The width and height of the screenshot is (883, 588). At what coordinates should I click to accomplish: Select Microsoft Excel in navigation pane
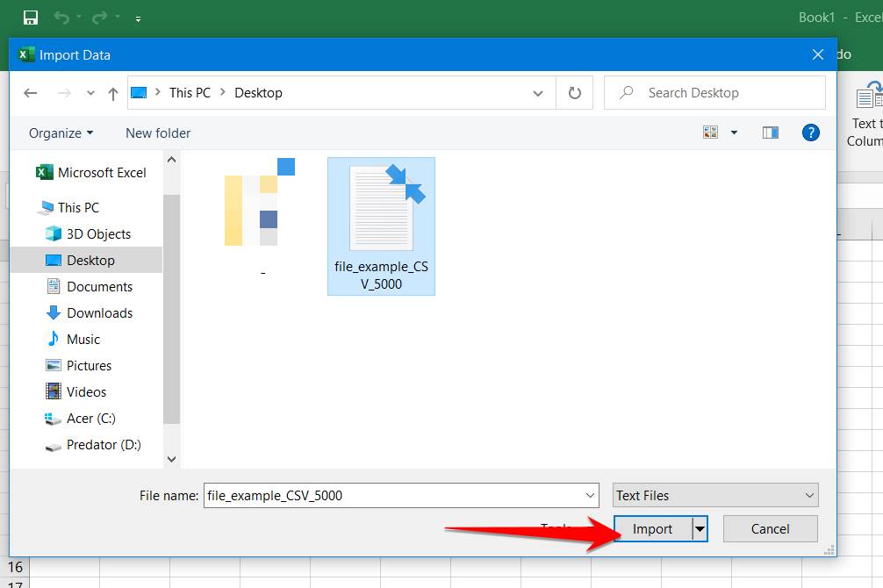[x=90, y=172]
